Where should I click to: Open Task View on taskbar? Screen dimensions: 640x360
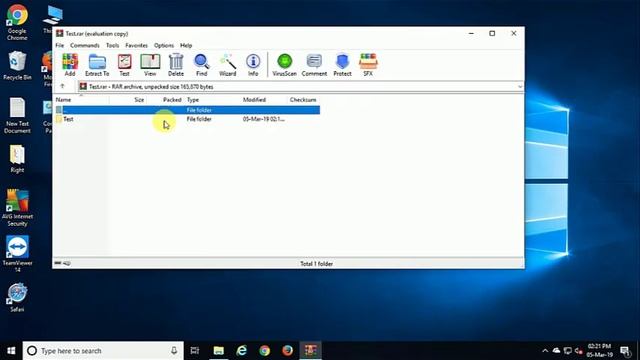coord(195,351)
